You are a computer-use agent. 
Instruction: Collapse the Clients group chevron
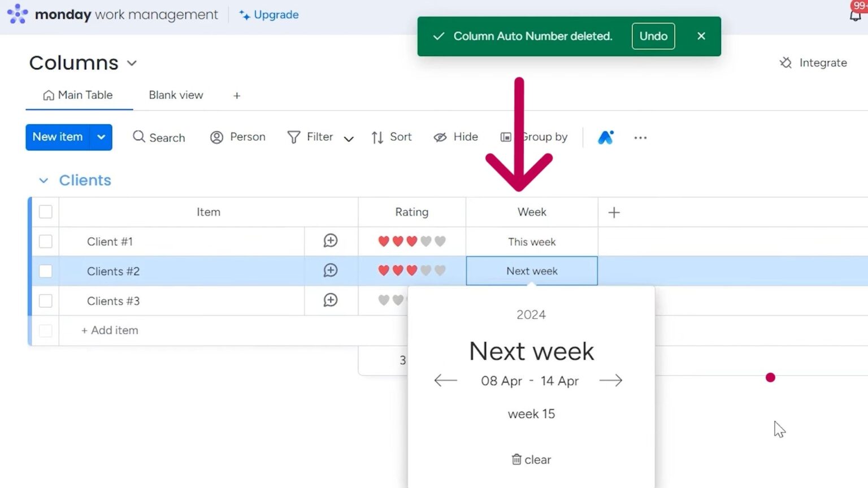tap(44, 181)
